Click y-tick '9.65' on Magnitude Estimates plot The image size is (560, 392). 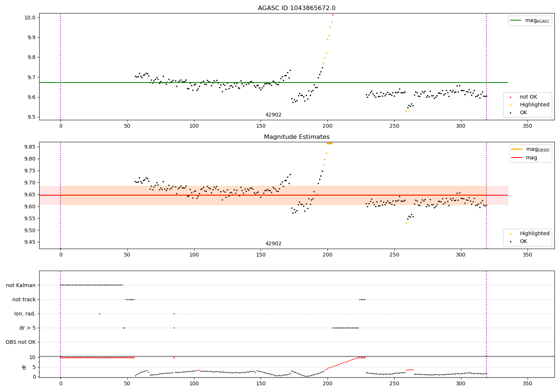pos(30,195)
